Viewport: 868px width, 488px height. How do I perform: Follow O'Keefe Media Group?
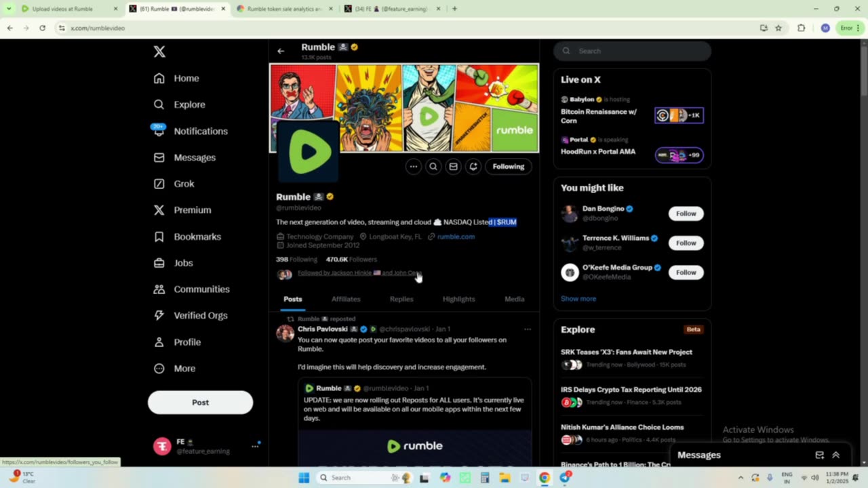(x=686, y=272)
